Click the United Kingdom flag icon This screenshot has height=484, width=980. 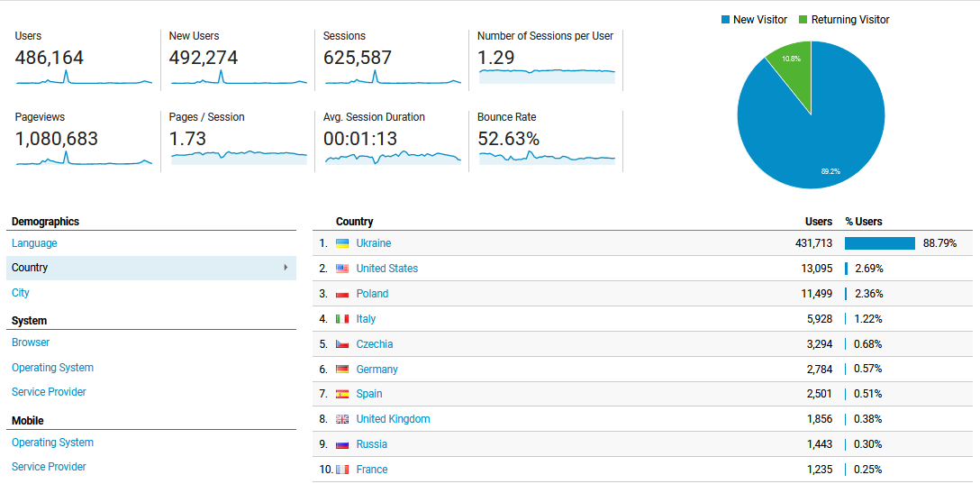tap(342, 419)
